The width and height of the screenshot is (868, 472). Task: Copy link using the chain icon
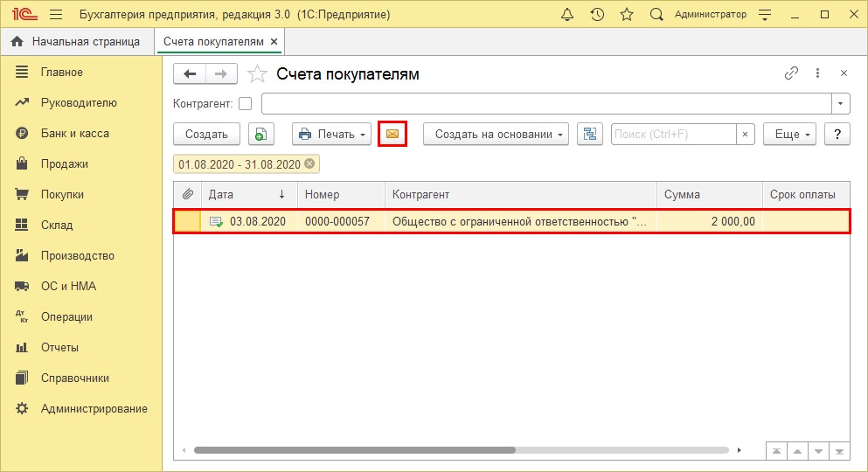[791, 73]
